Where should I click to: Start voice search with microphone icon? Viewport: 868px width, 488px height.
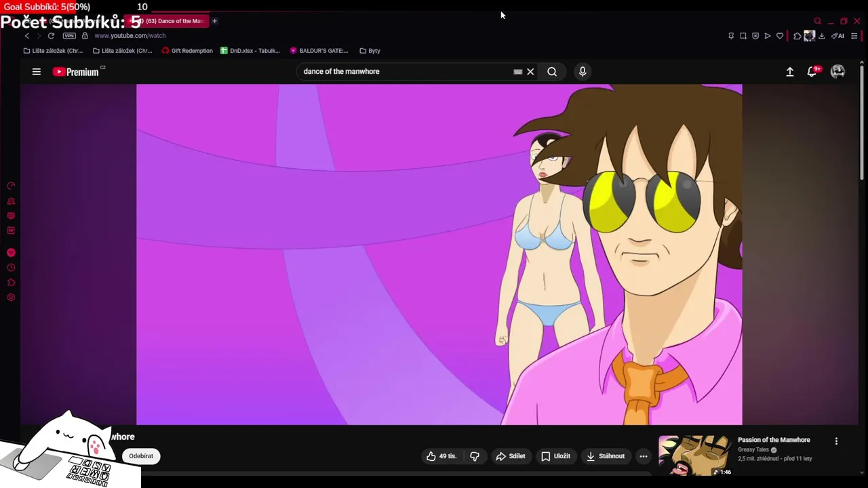tap(583, 71)
